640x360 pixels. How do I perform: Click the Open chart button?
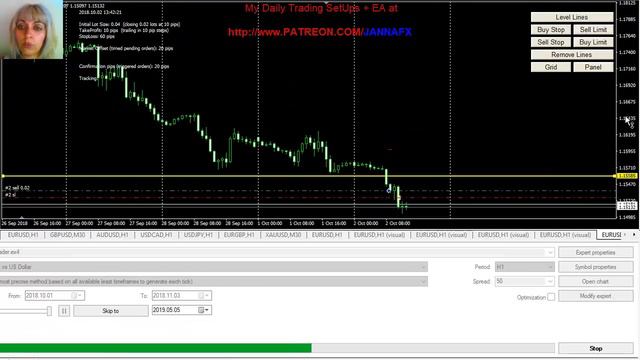(596, 282)
